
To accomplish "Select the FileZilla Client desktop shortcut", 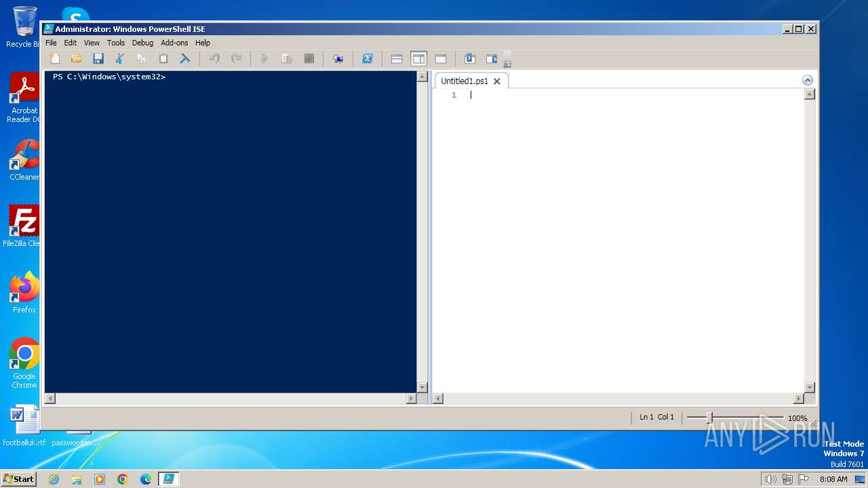I will (x=21, y=226).
